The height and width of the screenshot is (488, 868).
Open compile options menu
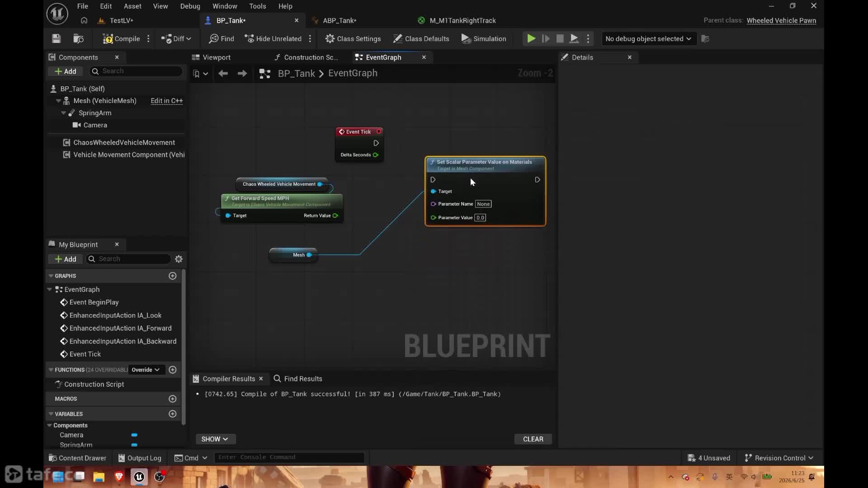point(148,39)
